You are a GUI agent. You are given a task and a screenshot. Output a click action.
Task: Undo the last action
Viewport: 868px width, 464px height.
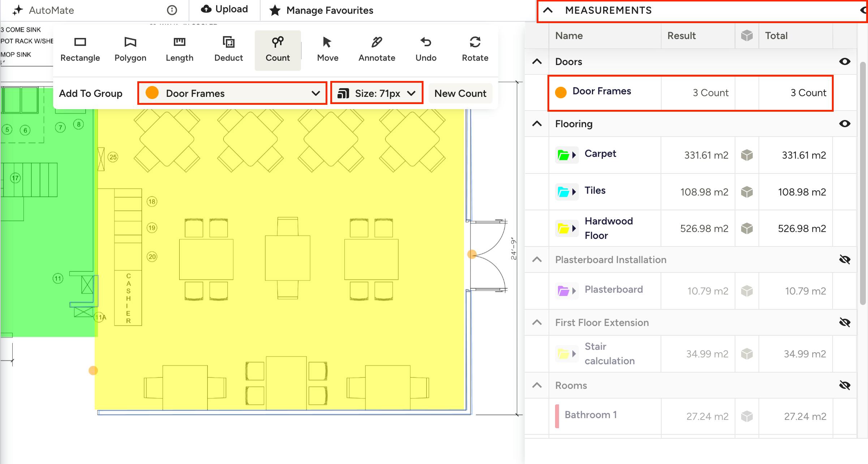click(x=426, y=50)
